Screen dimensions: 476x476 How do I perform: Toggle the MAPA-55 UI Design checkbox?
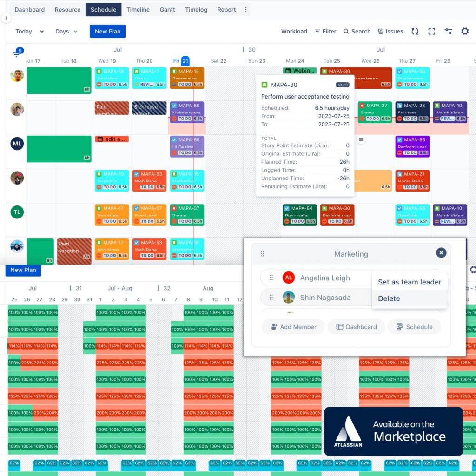point(174,139)
